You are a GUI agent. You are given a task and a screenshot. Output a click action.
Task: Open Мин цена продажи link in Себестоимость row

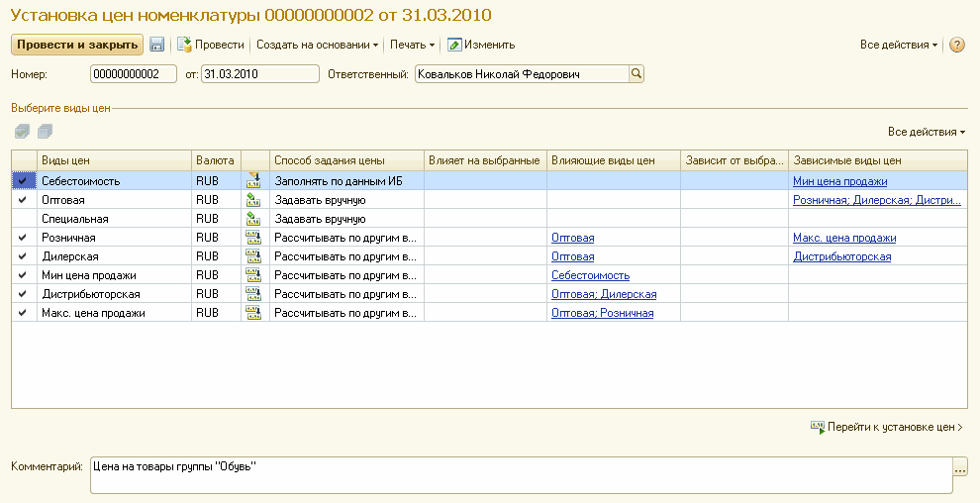[x=840, y=181]
